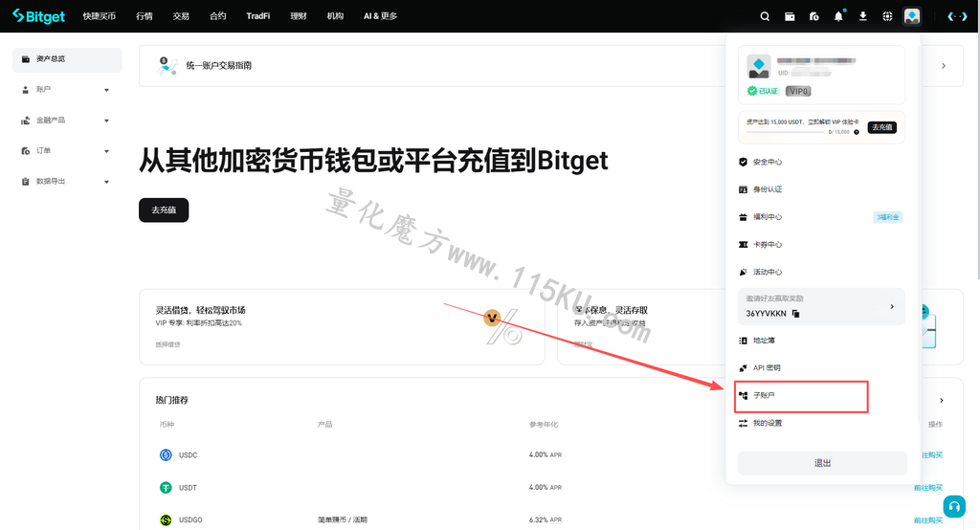Expand the 账户 sidebar section arrow
Viewport: 980px width, 530px height.
pyautogui.click(x=107, y=90)
